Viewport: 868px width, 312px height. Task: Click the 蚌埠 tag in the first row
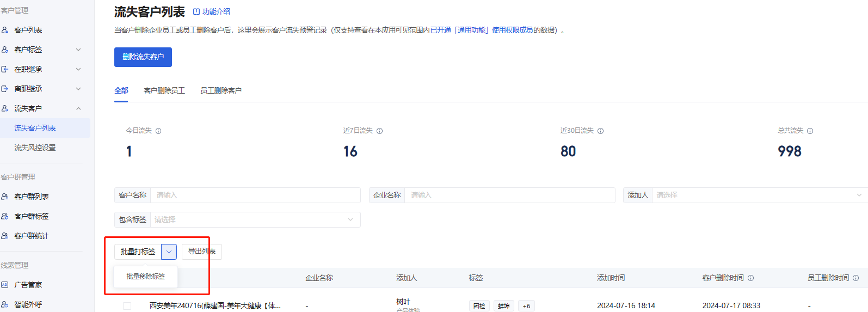(504, 306)
